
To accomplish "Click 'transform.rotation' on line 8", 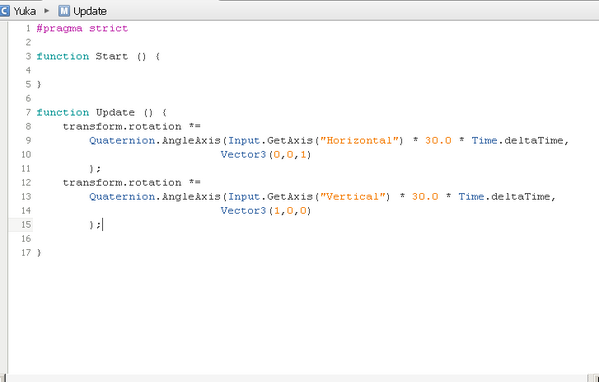I will (x=122, y=126).
